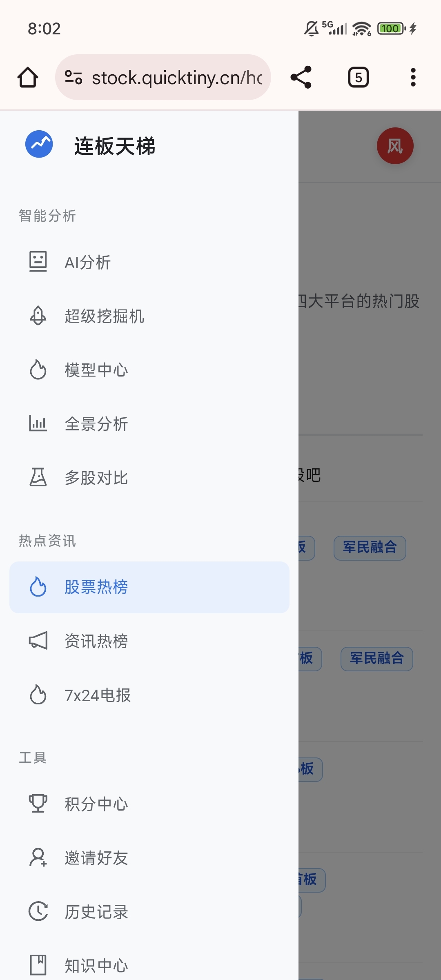Open 资讯热榜 megaphone icon
This screenshot has height=980, width=441.
38,641
